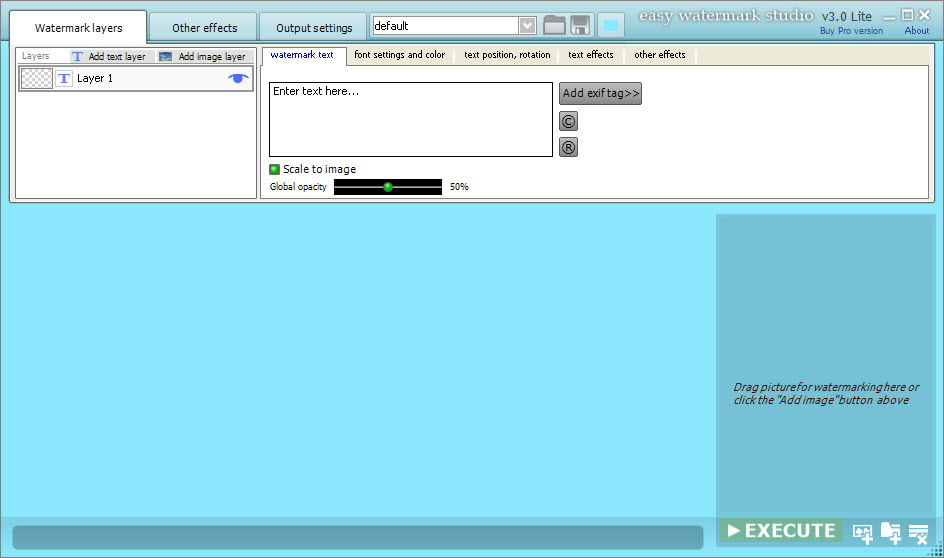Save profile with the floppy disk icon

click(580, 25)
